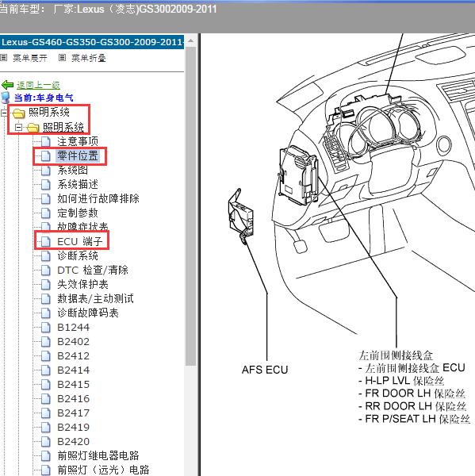Click the green back arrow icon

(7, 85)
